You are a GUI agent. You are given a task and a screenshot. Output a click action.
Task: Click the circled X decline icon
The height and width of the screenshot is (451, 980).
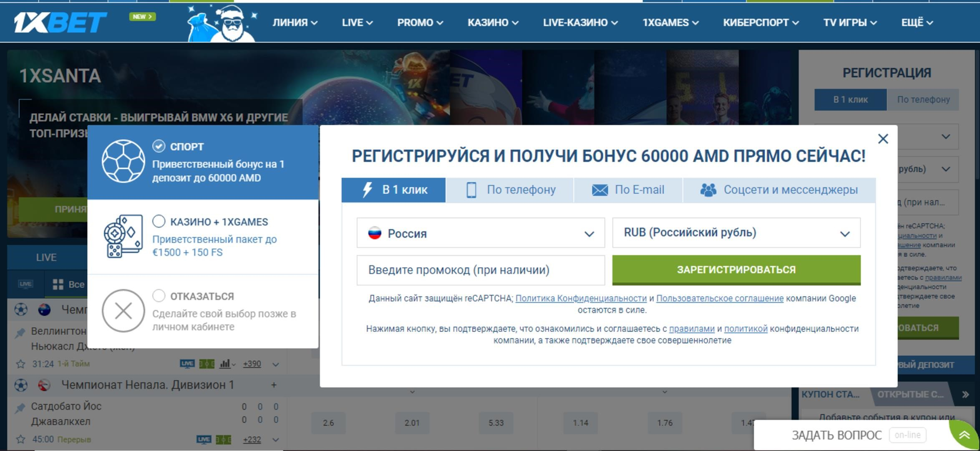tap(123, 311)
